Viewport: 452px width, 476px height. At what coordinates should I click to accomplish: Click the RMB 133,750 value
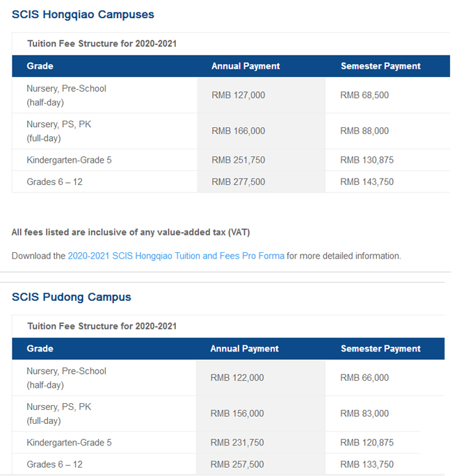point(366,464)
